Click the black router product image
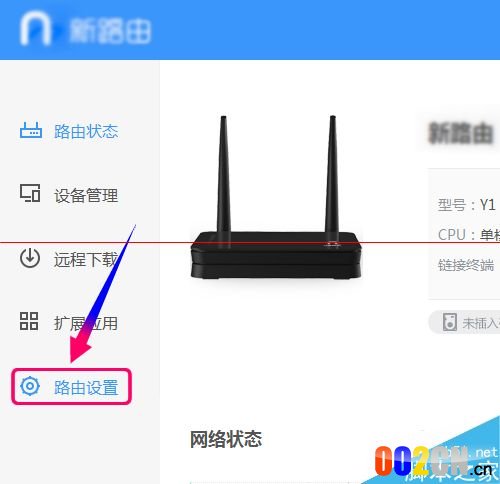Viewport: 500px width, 484px height. pos(276,197)
